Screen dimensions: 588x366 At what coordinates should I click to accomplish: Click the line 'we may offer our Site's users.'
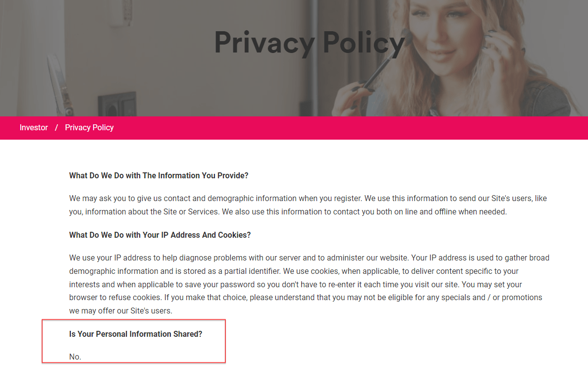point(120,311)
